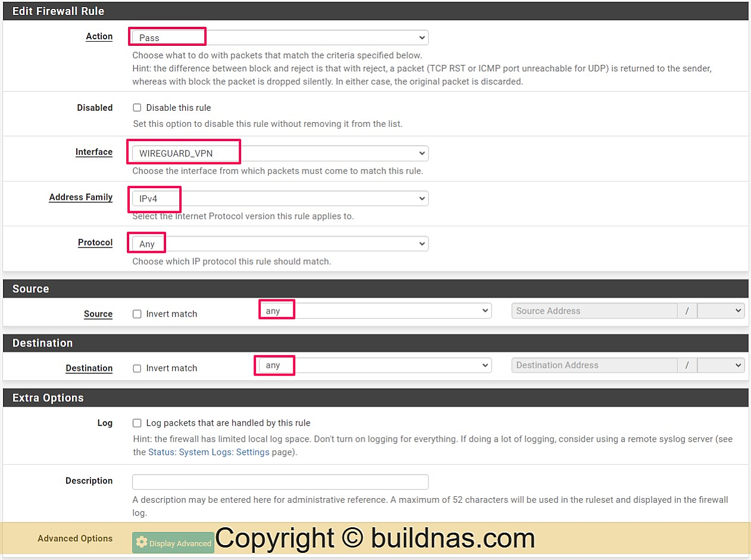Click the Description field label
The image size is (751, 560).
click(89, 480)
